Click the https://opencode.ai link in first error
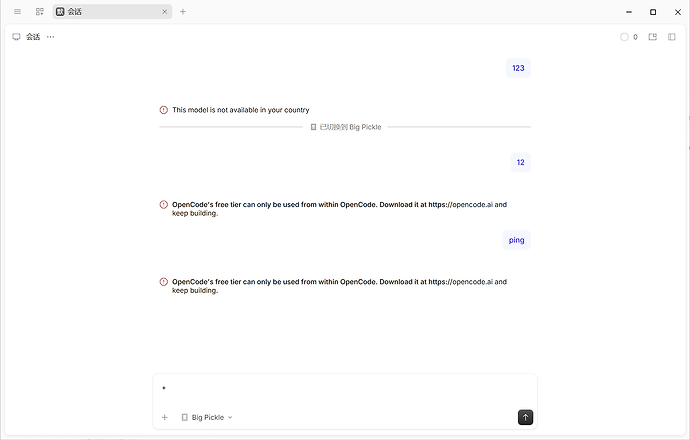This screenshot has height=440, width=690. point(461,205)
